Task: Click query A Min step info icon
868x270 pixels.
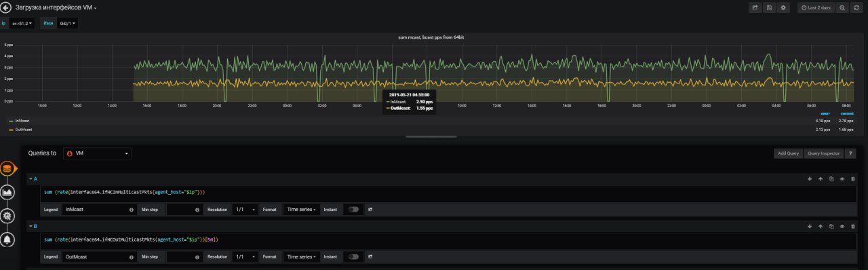Action: 197,210
